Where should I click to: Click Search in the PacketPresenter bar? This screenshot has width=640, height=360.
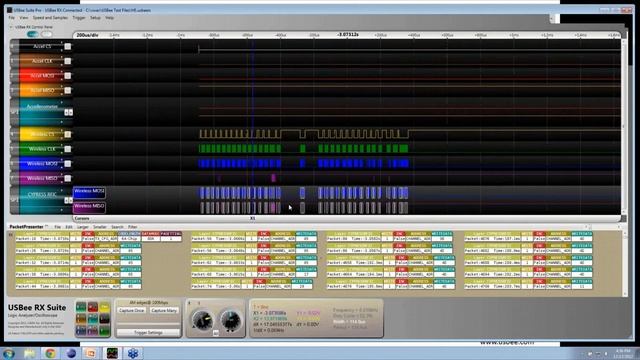[117, 227]
